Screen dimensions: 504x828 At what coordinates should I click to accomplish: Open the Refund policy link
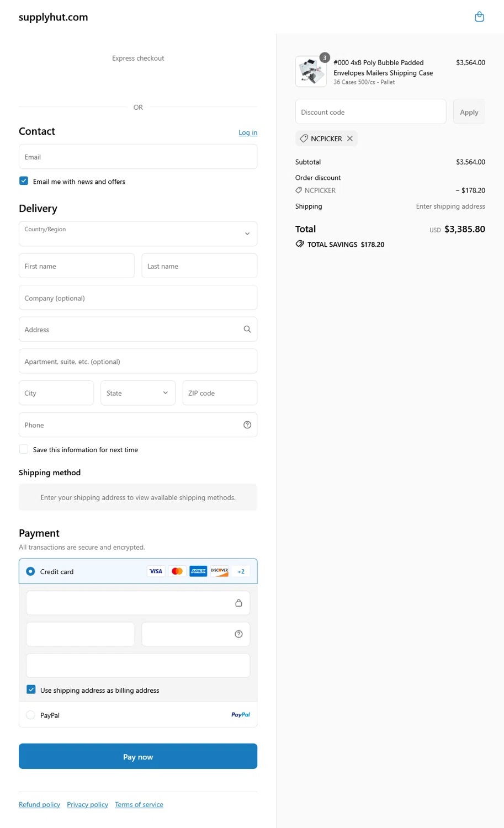coord(39,804)
